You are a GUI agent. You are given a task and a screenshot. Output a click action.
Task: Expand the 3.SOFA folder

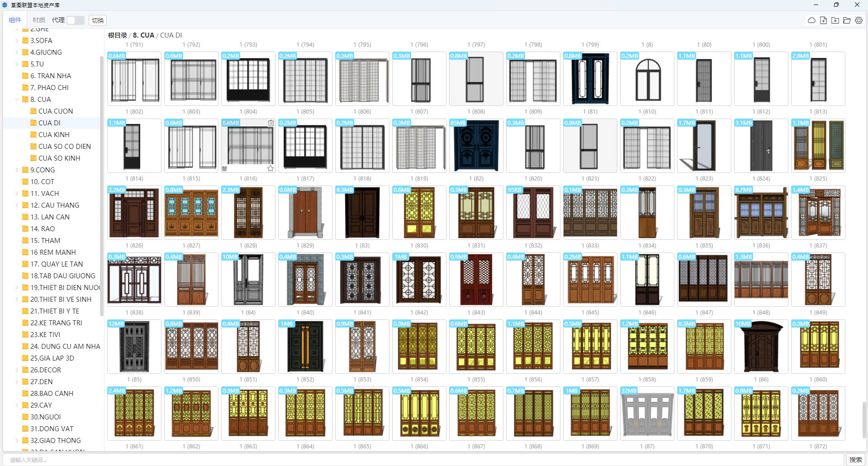pyautogui.click(x=17, y=41)
